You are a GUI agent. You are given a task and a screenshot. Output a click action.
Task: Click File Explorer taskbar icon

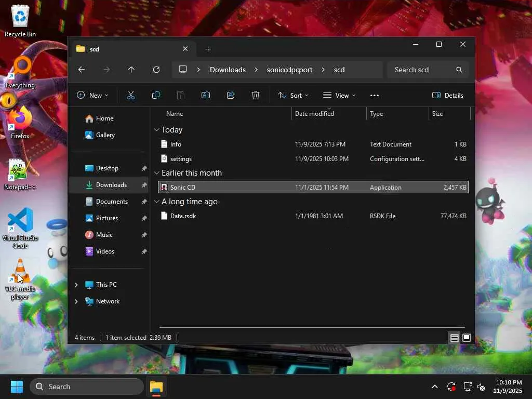point(156,387)
